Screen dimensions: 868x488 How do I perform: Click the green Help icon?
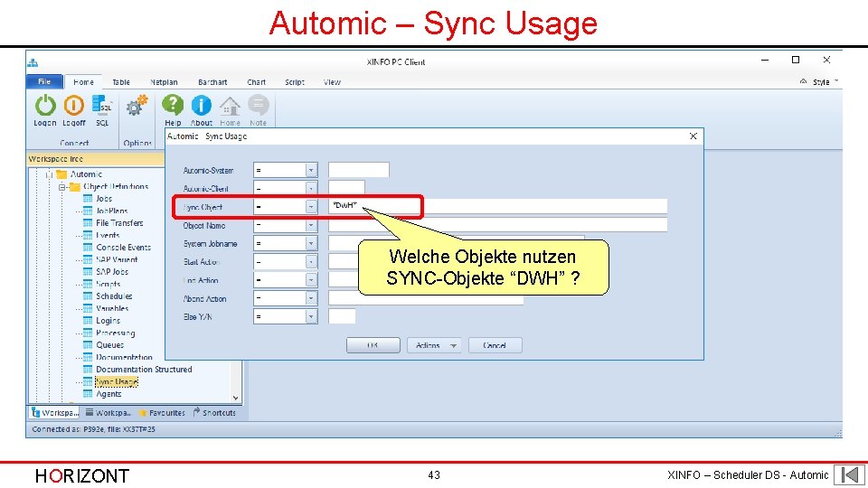173,105
